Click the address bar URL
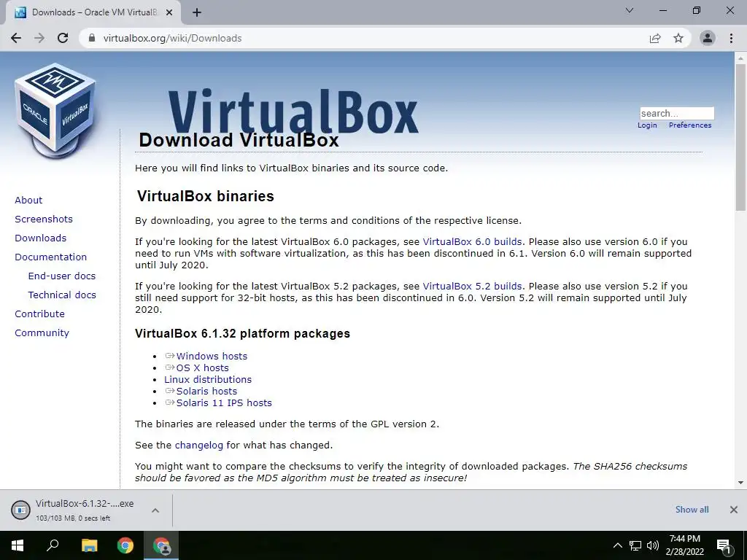This screenshot has height=560, width=747. [x=172, y=38]
